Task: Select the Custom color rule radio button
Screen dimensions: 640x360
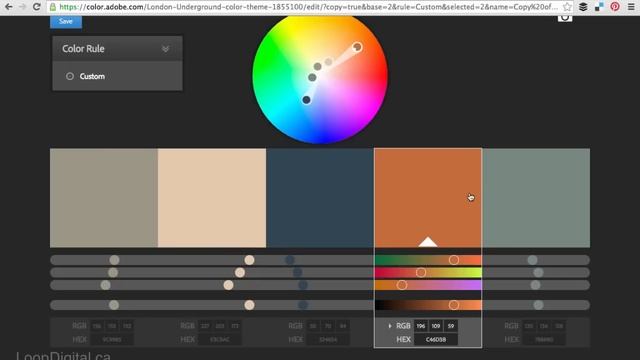Action: point(70,76)
